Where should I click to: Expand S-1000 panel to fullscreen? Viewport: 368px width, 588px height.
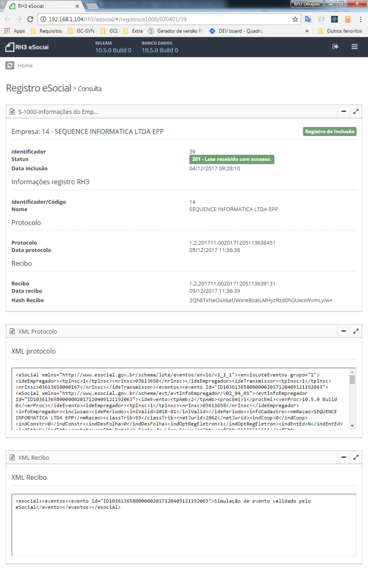coord(356,112)
